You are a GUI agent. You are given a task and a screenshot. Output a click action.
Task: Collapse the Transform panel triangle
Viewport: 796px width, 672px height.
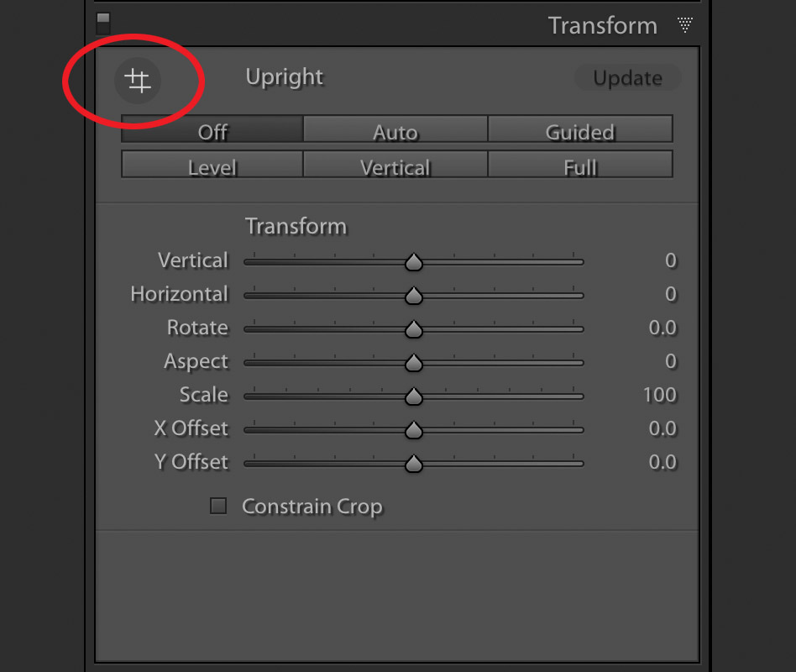[685, 25]
